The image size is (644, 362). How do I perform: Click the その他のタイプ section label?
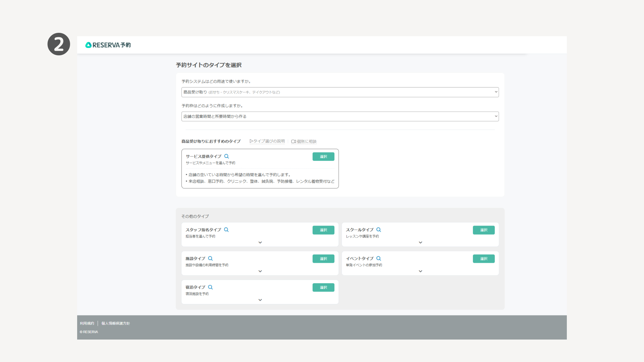195,217
